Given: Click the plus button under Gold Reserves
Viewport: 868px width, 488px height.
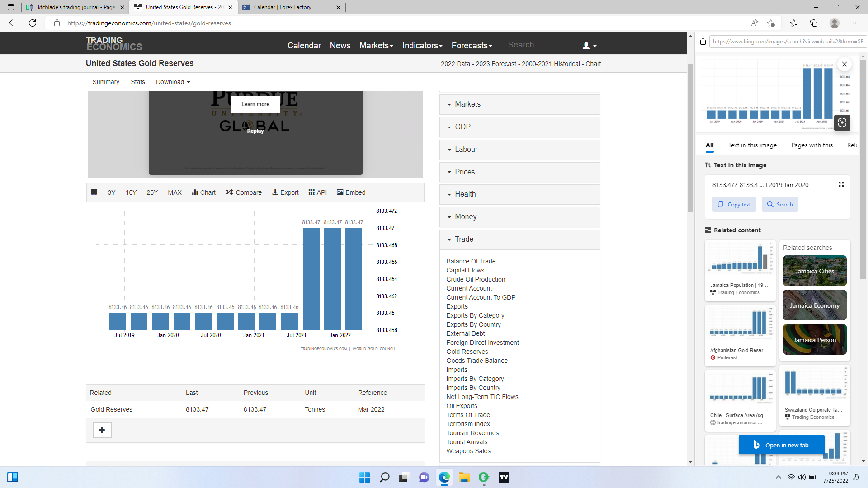Looking at the screenshot, I should (102, 430).
